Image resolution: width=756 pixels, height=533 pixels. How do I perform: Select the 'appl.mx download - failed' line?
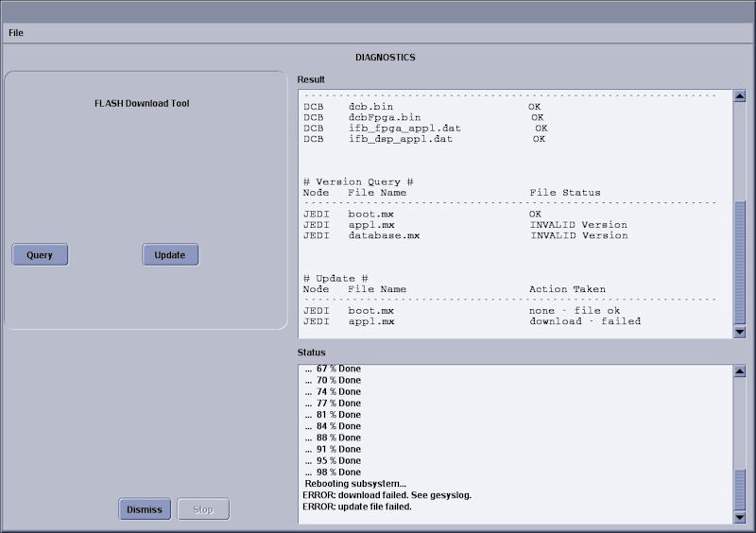472,322
